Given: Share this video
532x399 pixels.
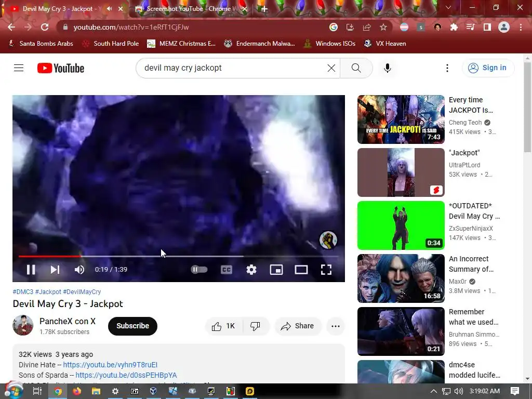Looking at the screenshot, I should click(298, 326).
